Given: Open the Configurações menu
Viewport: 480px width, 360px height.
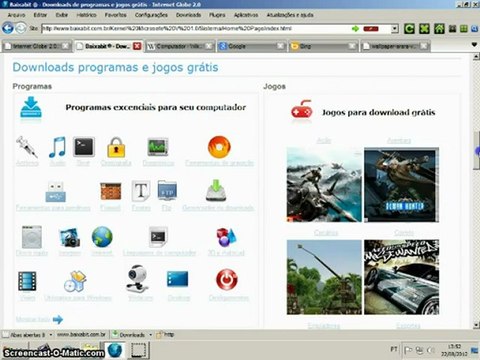Looking at the screenshot, I should click(x=151, y=15).
